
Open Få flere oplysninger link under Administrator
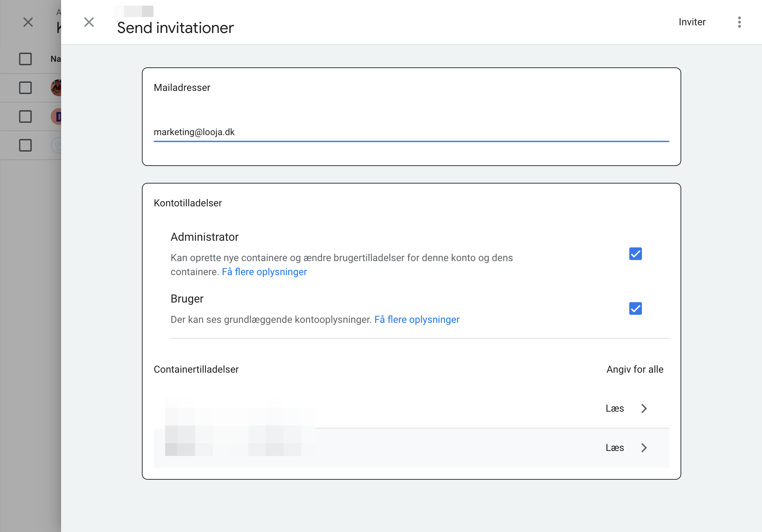pyautogui.click(x=264, y=272)
